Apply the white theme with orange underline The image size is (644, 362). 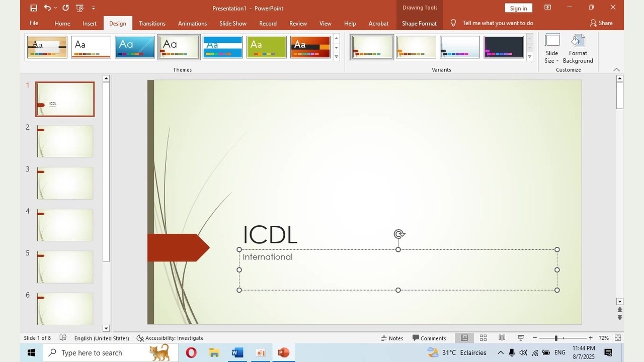91,47
